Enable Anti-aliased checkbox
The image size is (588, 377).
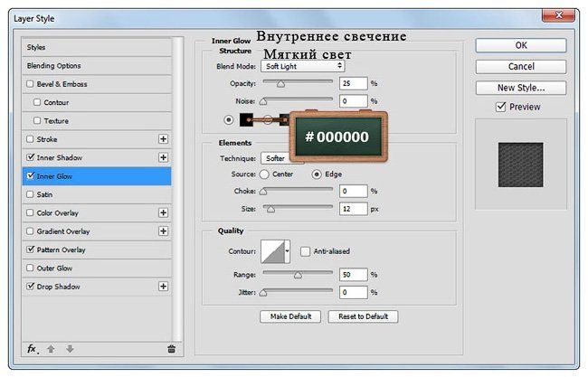tap(305, 251)
